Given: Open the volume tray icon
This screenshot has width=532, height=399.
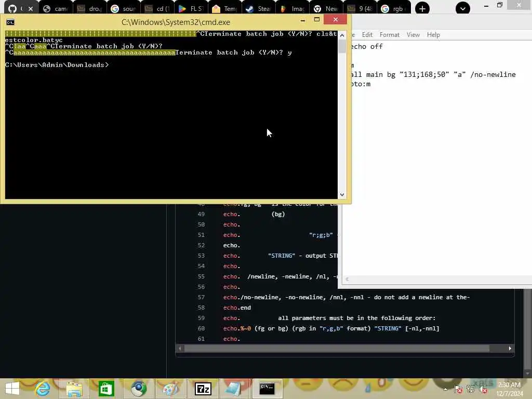Looking at the screenshot, I should click(483, 389).
